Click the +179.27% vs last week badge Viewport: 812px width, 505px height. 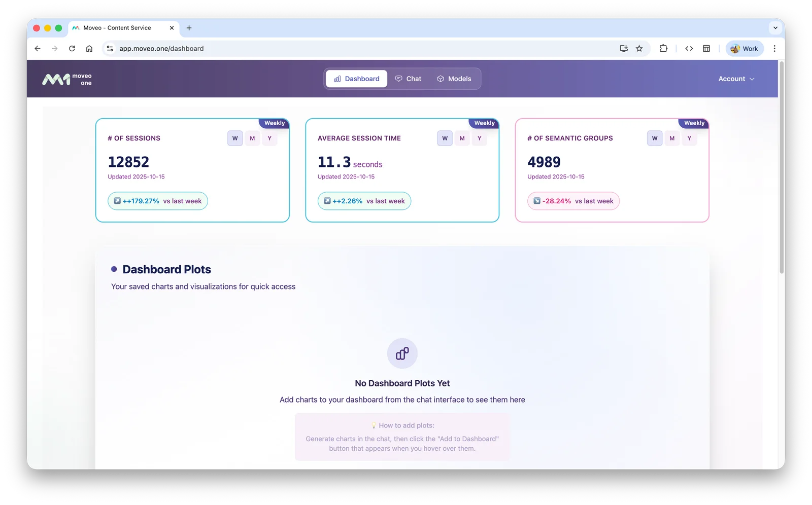tap(158, 201)
